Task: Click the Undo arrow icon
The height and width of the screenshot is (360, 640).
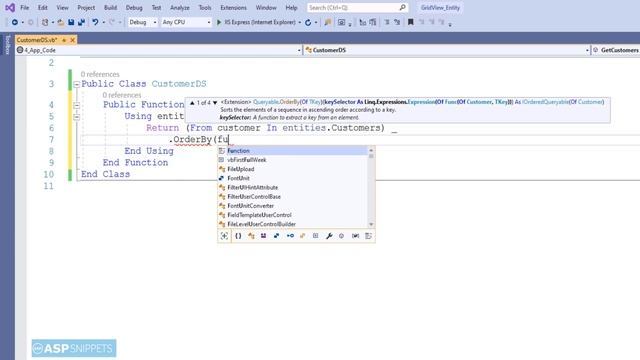Action: tap(95, 22)
